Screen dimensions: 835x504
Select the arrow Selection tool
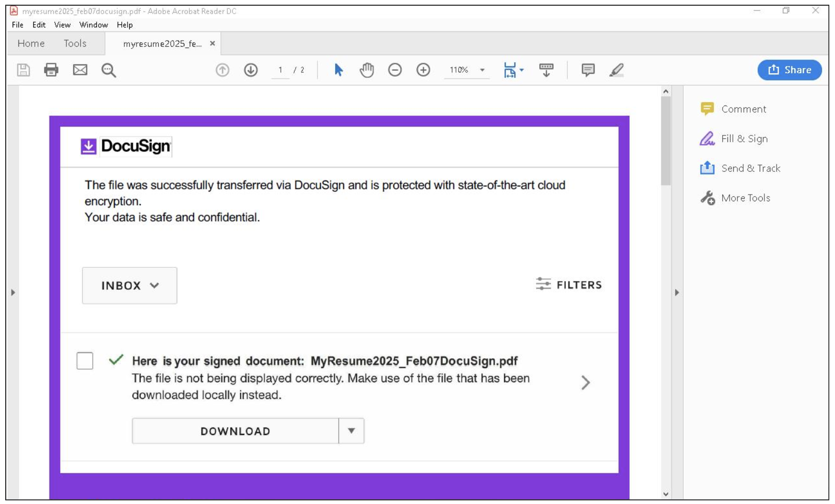point(338,70)
